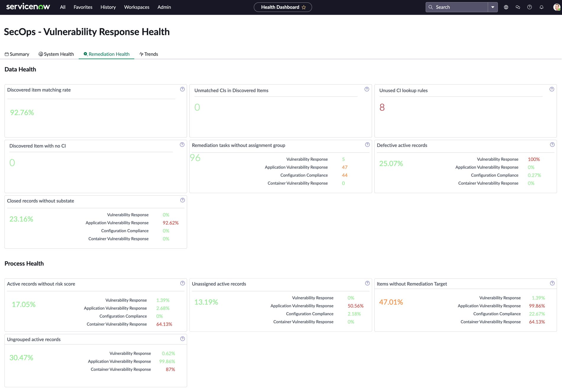This screenshot has height=392, width=562.
Task: Click the 2.18% Configuration Compliance unassigned value
Action: pos(354,314)
